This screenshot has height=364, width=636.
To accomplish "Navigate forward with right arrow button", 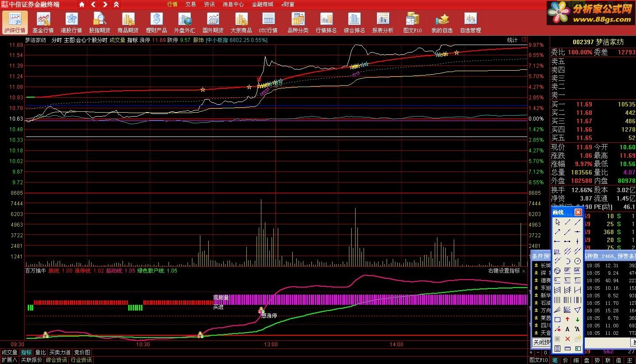I will (105, 4).
